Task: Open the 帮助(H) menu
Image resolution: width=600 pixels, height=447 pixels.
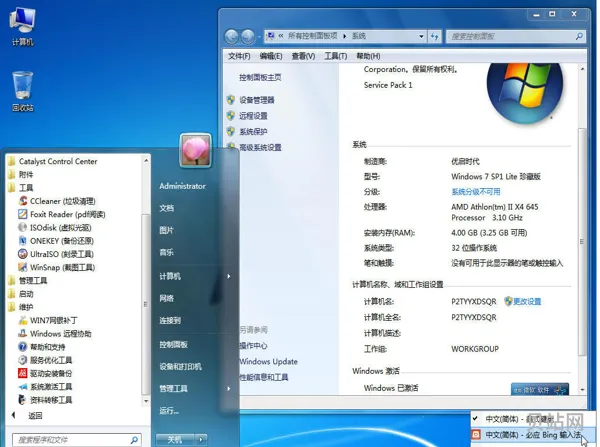Action: pyautogui.click(x=368, y=56)
